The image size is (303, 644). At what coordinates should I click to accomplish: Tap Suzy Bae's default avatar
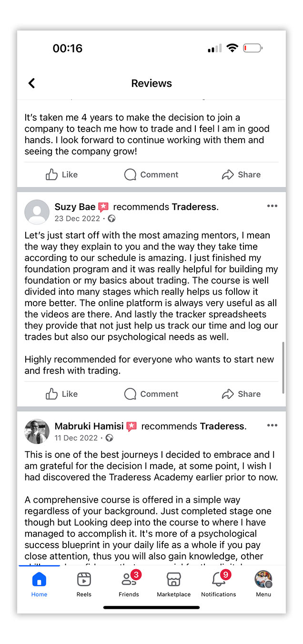coord(37,212)
